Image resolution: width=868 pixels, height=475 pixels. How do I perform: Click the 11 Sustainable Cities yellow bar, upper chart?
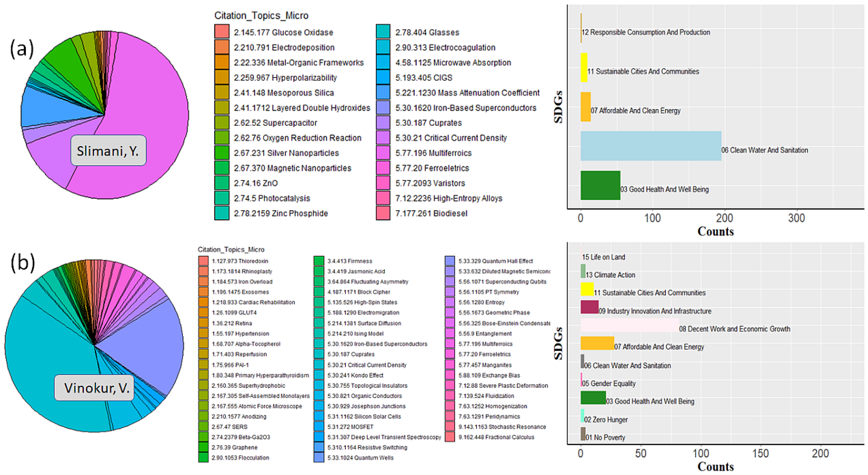[x=584, y=68]
